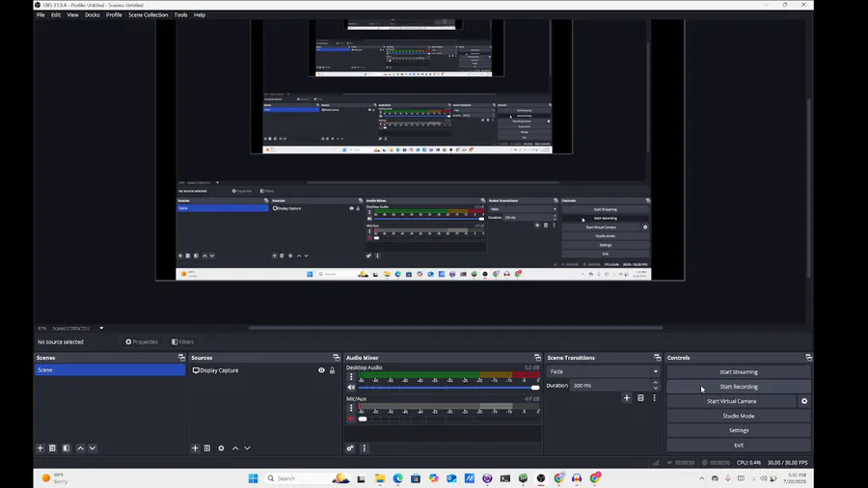Screen dimensions: 868x488
Task: Open source Properties button
Action: tap(142, 342)
